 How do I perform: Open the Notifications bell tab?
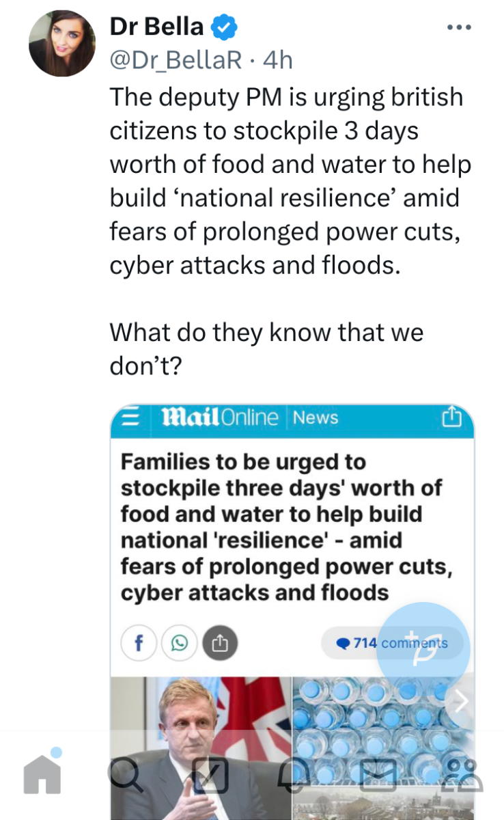click(x=294, y=775)
